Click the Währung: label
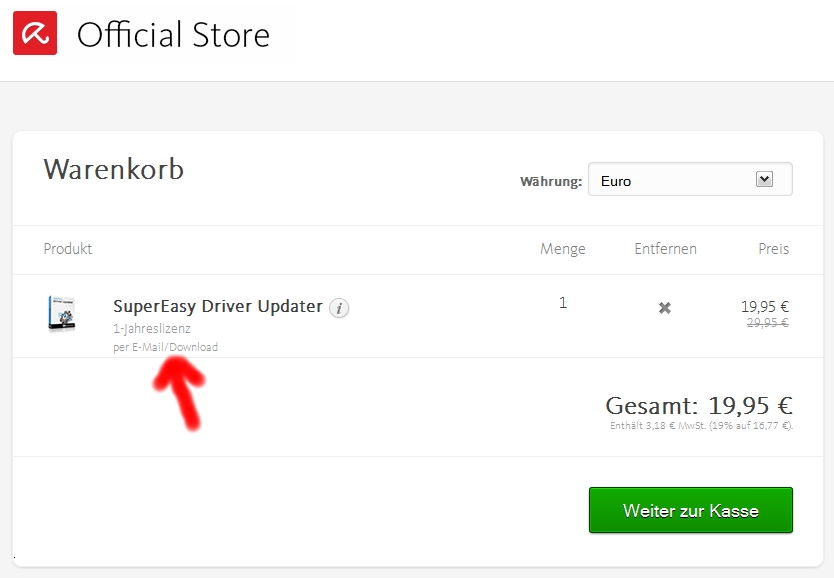The image size is (834, 578). pos(551,181)
